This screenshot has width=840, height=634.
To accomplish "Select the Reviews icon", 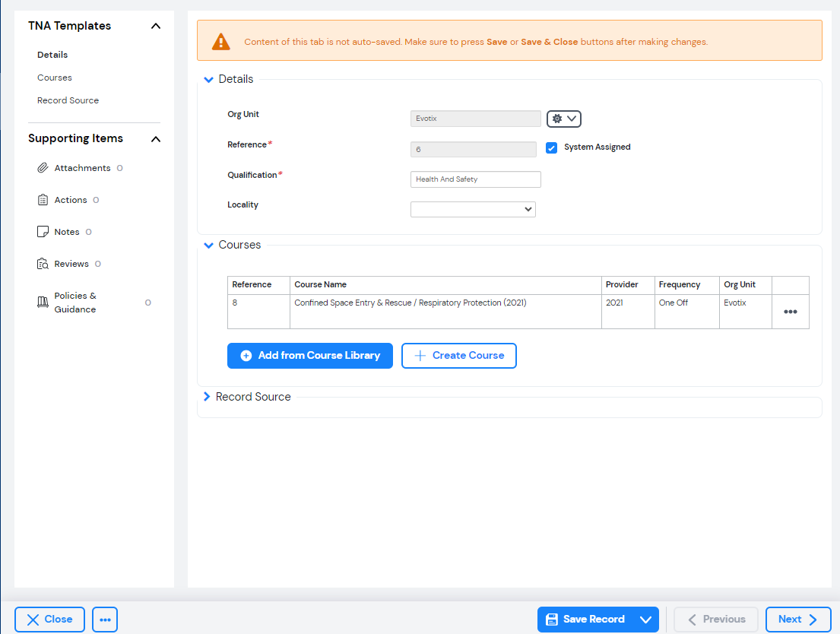I will (x=45, y=263).
